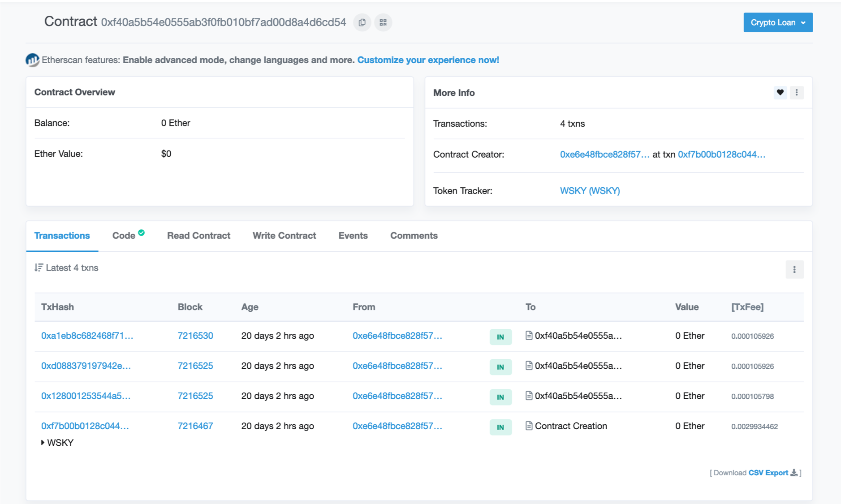Click To address in 0xa1eb8c682468f71 row
The height and width of the screenshot is (504, 841).
pos(578,336)
